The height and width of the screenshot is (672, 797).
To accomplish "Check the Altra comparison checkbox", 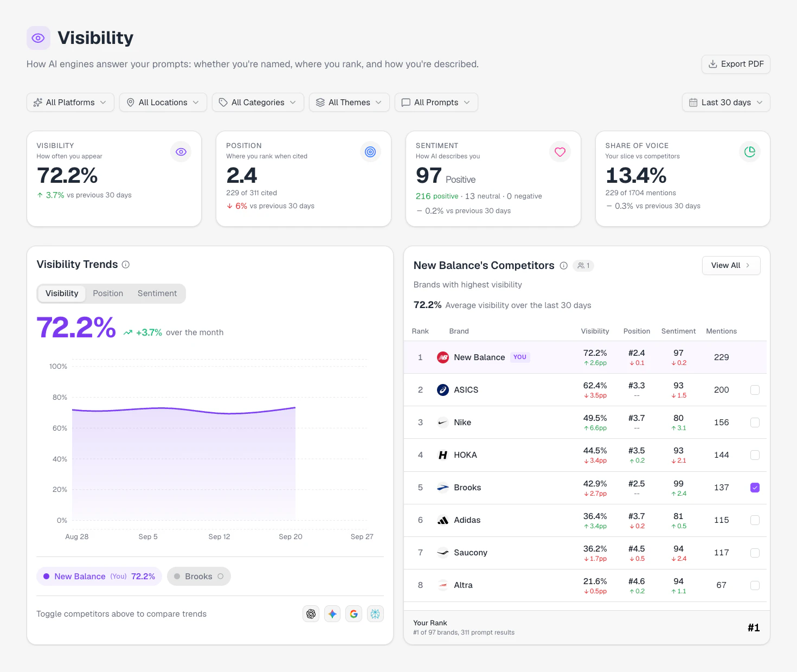I will 755,585.
